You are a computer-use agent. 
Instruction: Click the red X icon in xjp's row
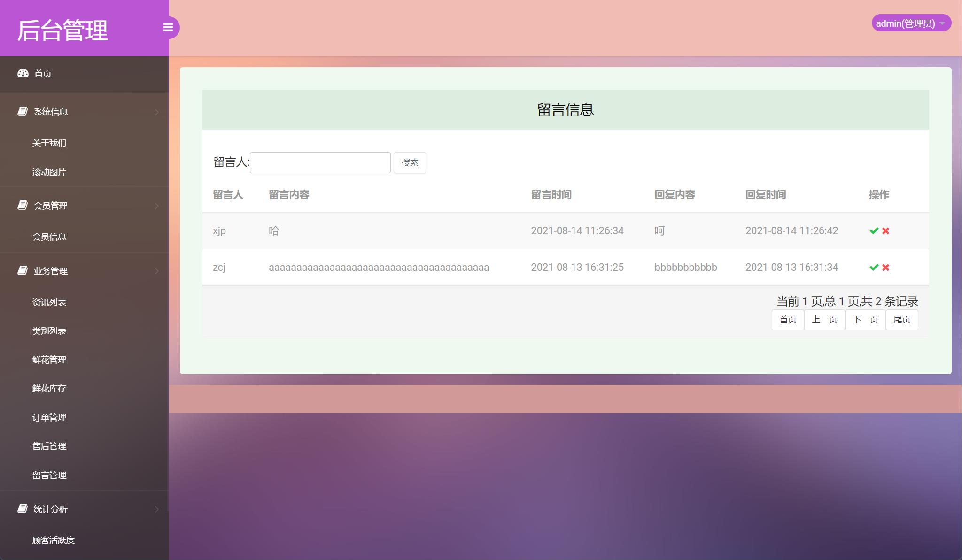coord(886,230)
